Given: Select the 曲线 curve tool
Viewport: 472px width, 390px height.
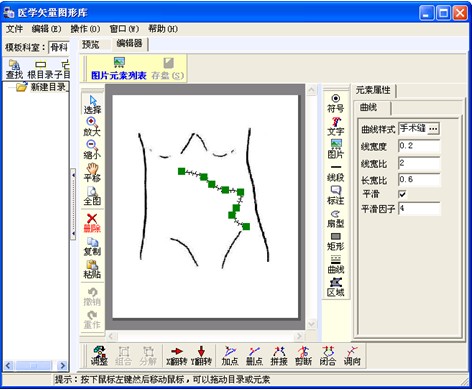Looking at the screenshot, I should (x=336, y=265).
